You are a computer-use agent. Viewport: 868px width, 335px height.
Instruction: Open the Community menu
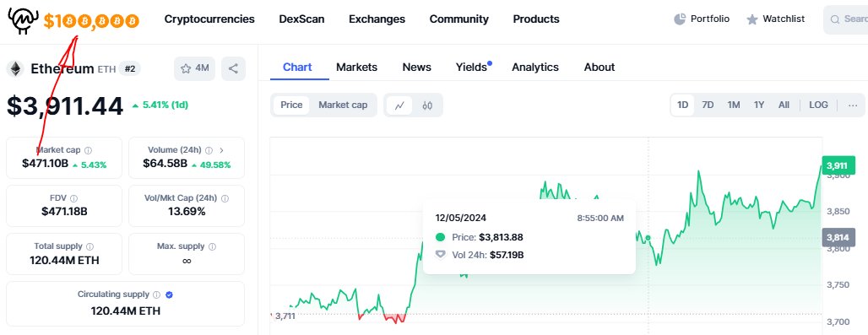click(x=459, y=19)
